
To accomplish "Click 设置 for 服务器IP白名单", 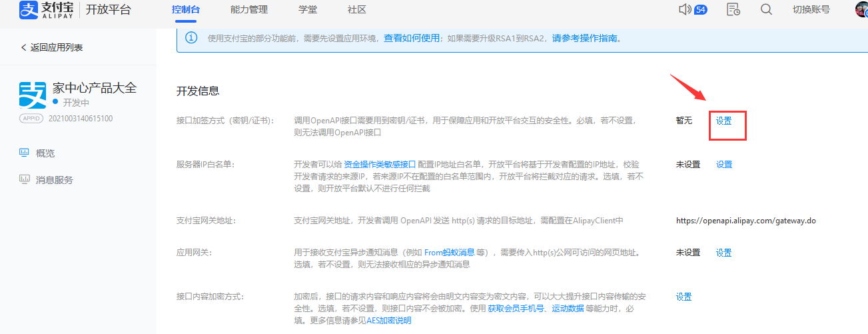I will [x=724, y=164].
